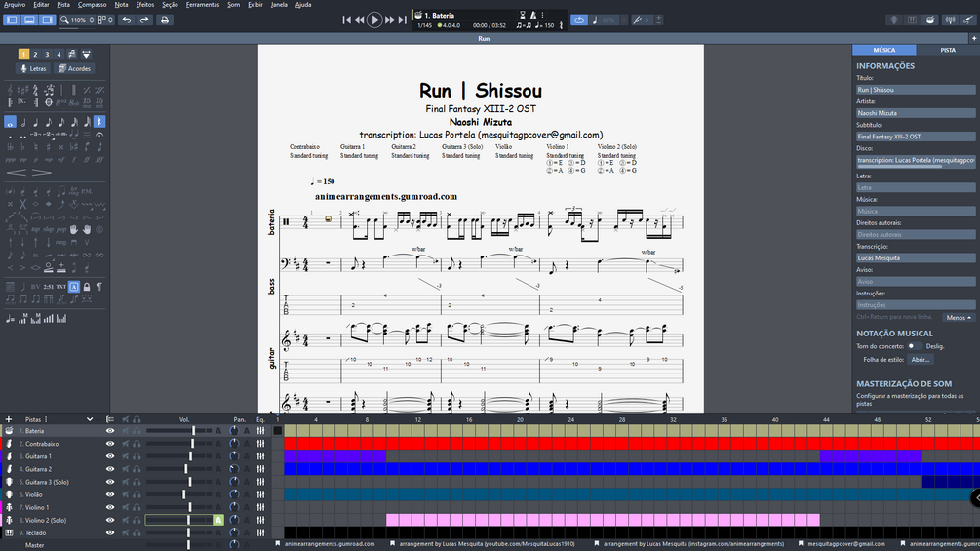
Task: Click the TXT text insertion icon
Action: point(61,287)
